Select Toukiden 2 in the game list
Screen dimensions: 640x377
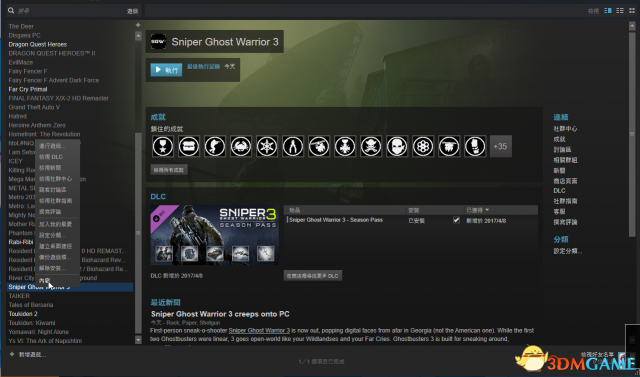coord(23,314)
